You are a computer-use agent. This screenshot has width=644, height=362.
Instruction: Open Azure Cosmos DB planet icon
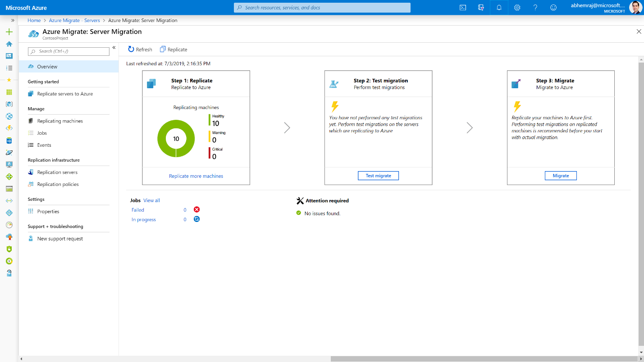[9, 153]
